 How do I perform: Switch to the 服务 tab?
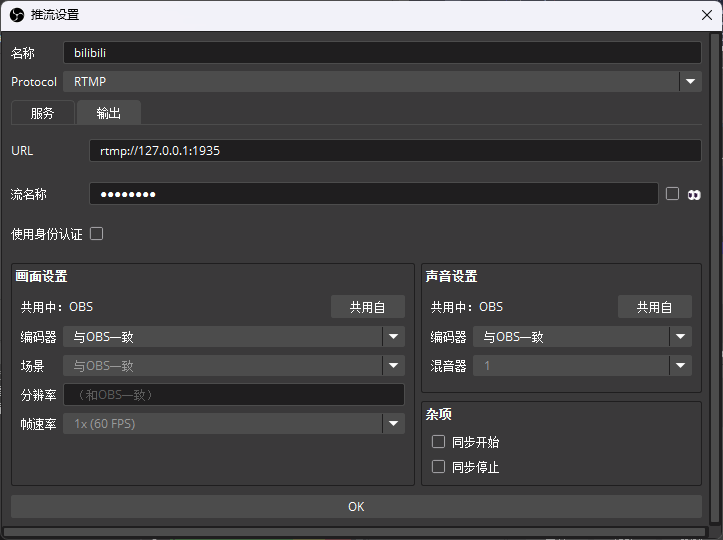click(43, 113)
